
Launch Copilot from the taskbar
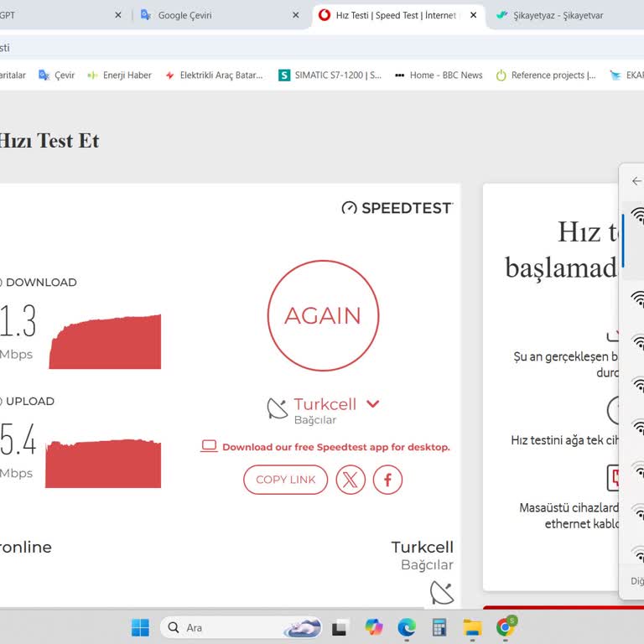pyautogui.click(x=373, y=627)
